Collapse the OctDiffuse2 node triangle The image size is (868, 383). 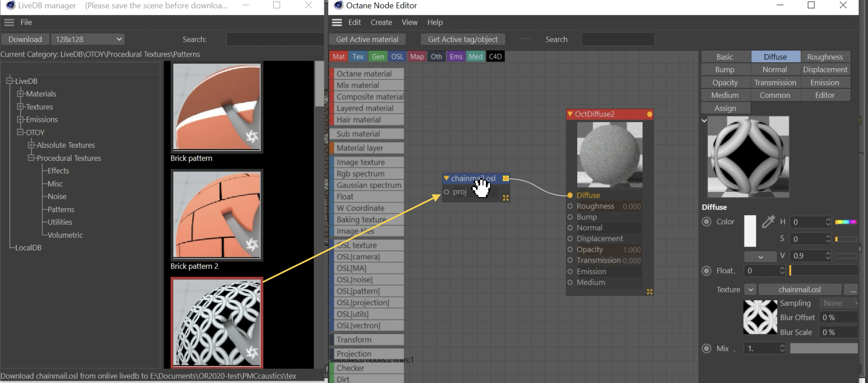pyautogui.click(x=570, y=114)
